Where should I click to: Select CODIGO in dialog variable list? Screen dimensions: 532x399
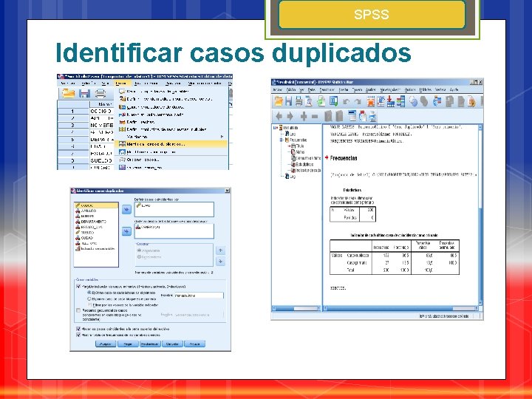[x=96, y=205]
